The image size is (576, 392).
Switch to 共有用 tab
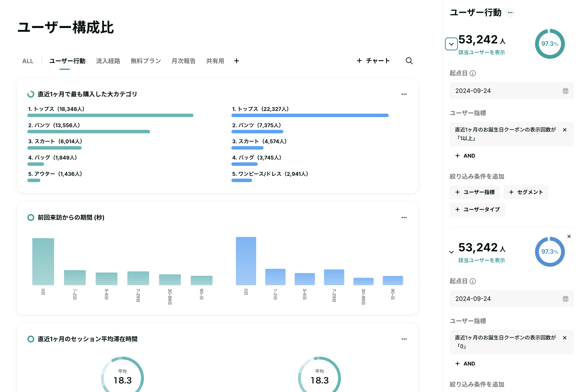click(215, 61)
